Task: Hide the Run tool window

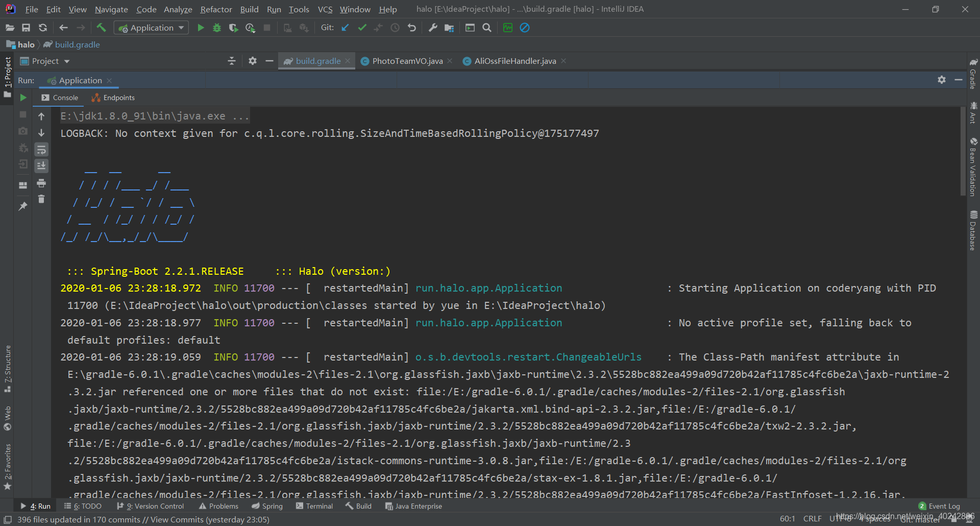Action: pyautogui.click(x=959, y=80)
